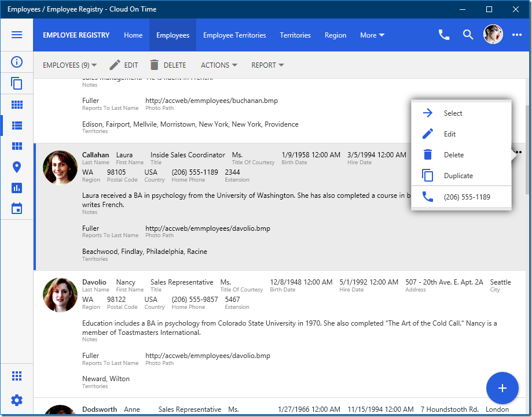Click the EDIT toolbar label
Image resolution: width=532 pixels, height=417 pixels.
click(131, 65)
